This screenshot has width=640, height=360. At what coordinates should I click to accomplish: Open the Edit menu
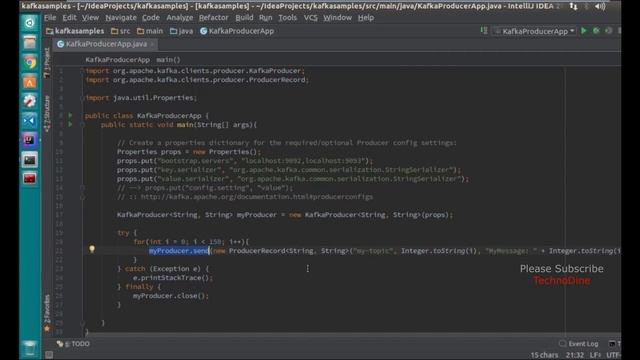(69, 18)
